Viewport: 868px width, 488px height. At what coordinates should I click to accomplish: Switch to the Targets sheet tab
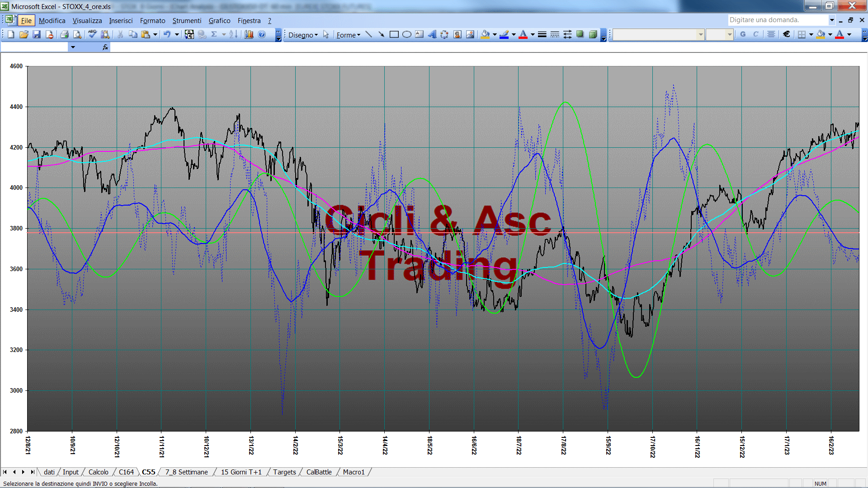click(x=284, y=472)
